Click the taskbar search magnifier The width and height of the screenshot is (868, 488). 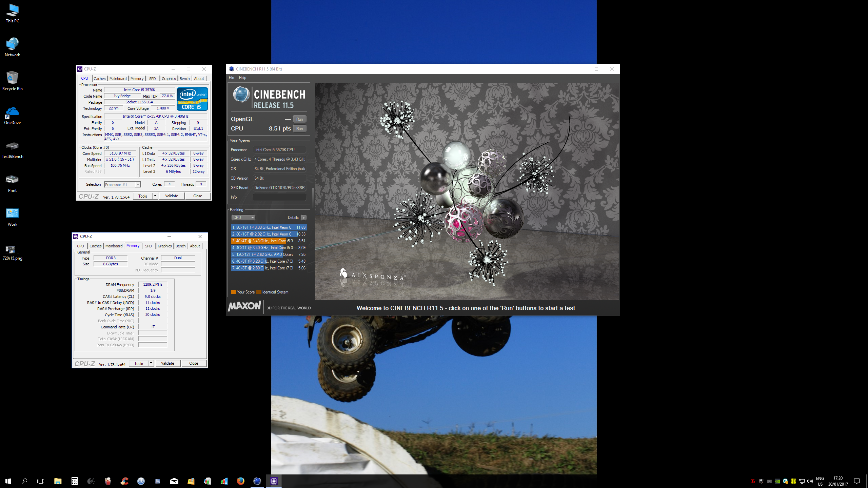24,481
